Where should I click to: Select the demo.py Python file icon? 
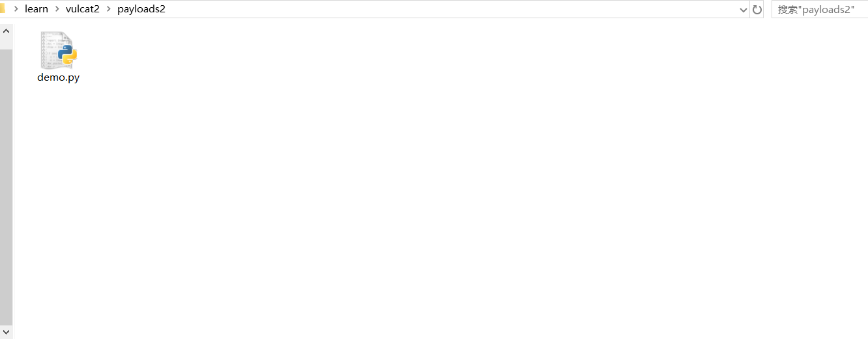[x=58, y=51]
